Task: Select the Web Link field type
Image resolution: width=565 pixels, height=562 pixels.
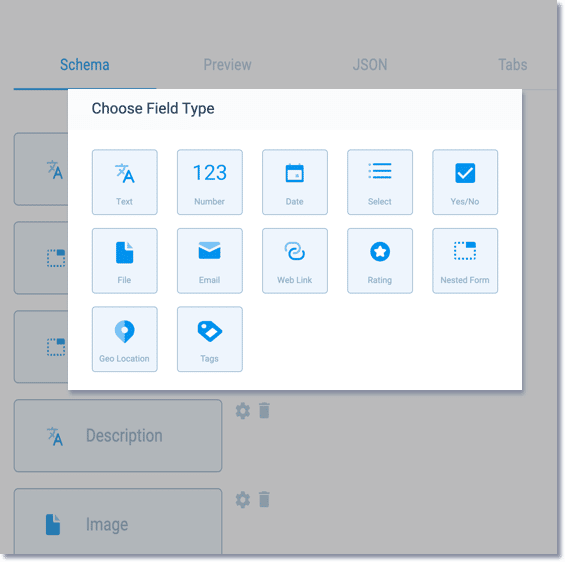Action: tap(295, 261)
